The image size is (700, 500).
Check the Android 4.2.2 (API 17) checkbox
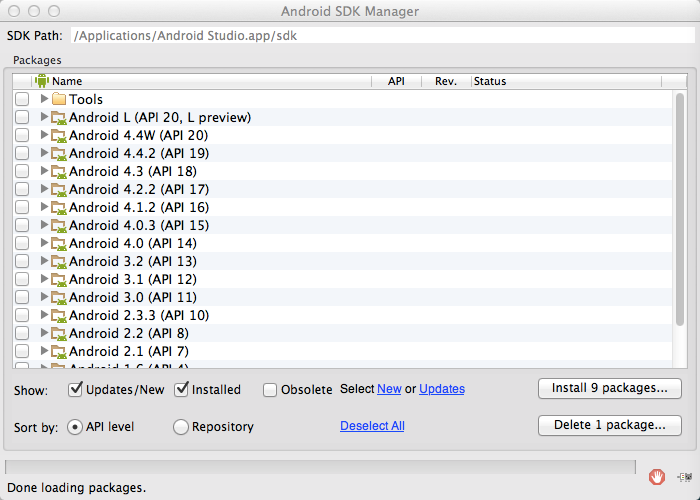(22, 189)
